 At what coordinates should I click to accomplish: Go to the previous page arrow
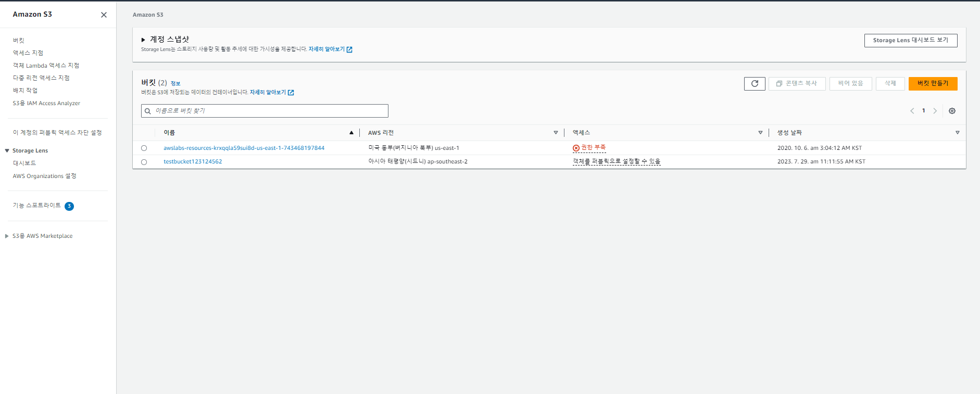pos(912,111)
